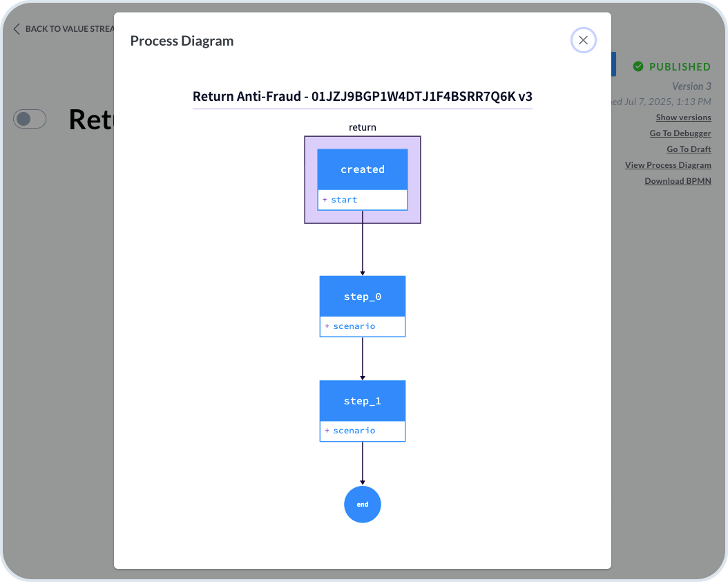Viewport: 728px width, 582px height.
Task: Select the blue "created" node
Action: [362, 169]
